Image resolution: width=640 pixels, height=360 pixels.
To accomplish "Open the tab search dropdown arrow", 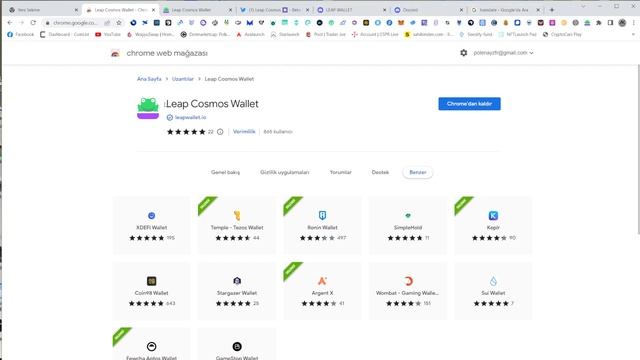I will pos(583,7).
